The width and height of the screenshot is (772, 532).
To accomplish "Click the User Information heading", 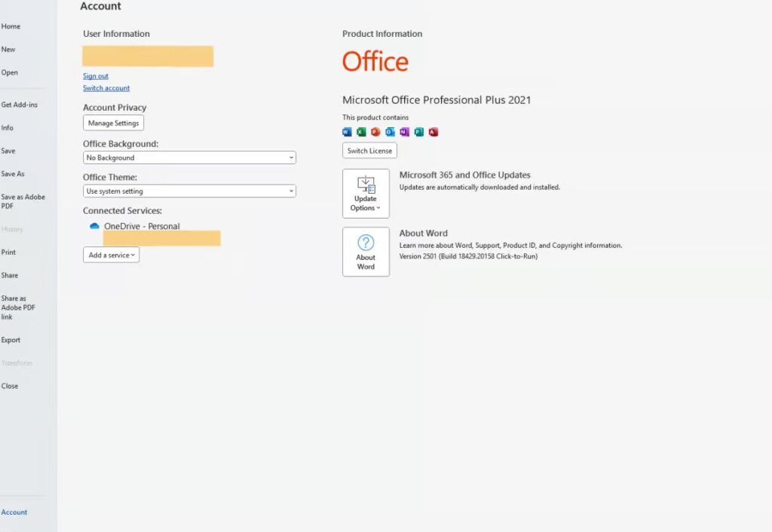I will [x=116, y=33].
